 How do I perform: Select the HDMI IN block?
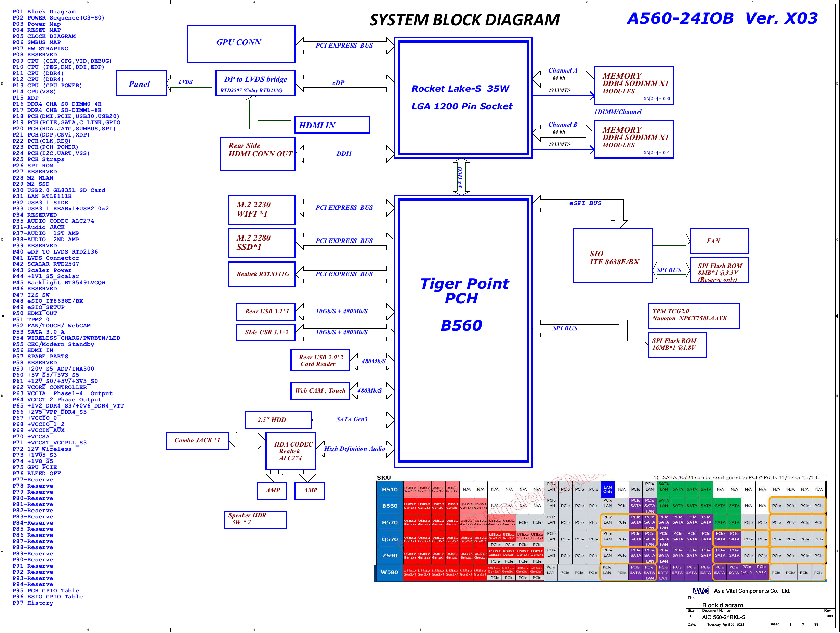332,125
